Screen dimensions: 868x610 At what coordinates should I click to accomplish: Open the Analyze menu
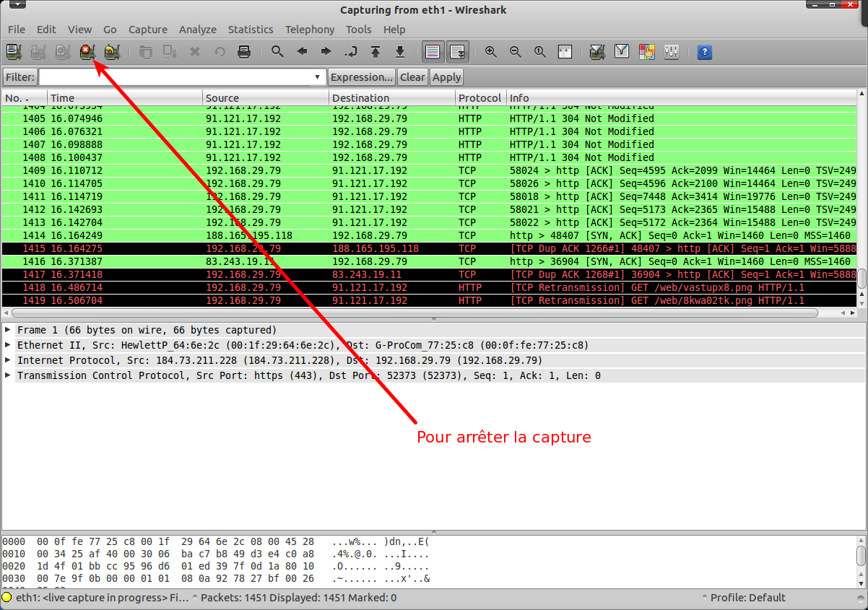198,30
